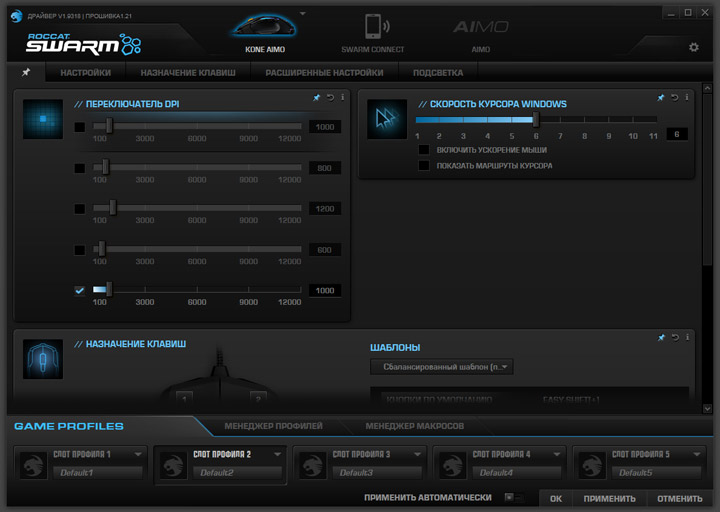Switch to the Настройки tab
The image size is (720, 512).
tap(85, 73)
